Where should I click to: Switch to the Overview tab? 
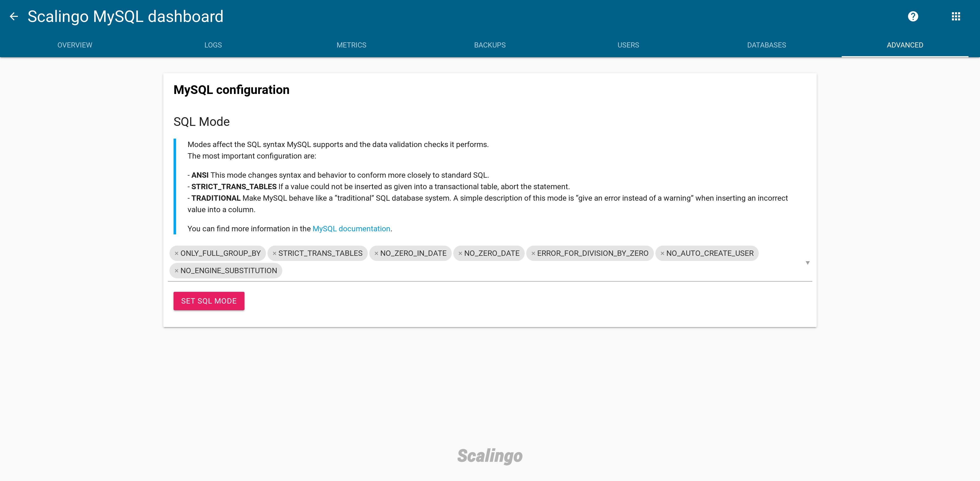pos(75,45)
